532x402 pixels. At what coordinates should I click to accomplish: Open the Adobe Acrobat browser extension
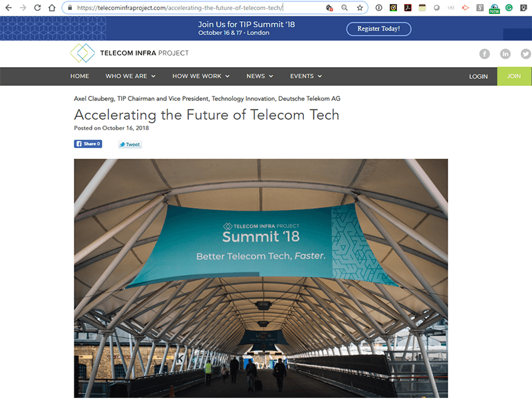click(x=408, y=7)
